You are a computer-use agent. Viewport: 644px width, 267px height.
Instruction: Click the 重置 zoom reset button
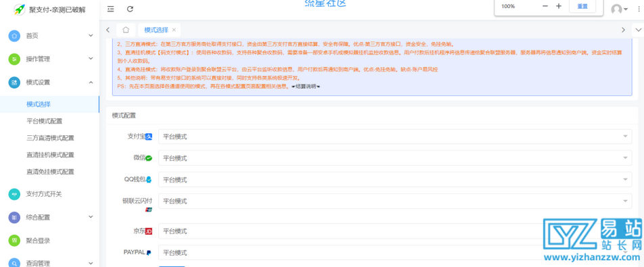[x=582, y=6]
